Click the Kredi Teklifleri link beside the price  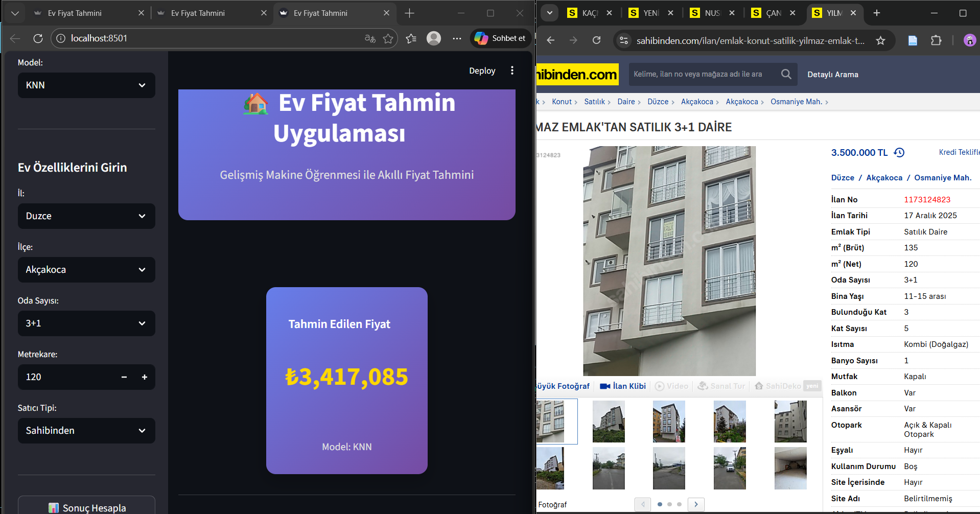[960, 152]
